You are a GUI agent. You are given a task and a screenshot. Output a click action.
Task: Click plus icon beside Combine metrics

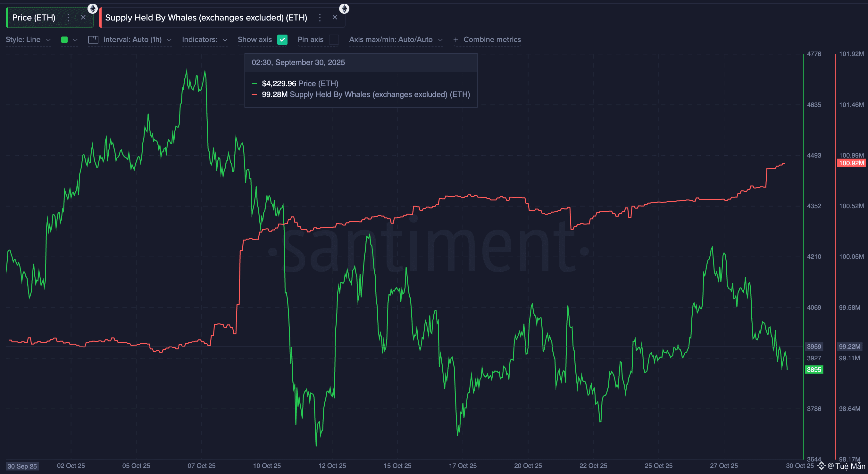(455, 40)
